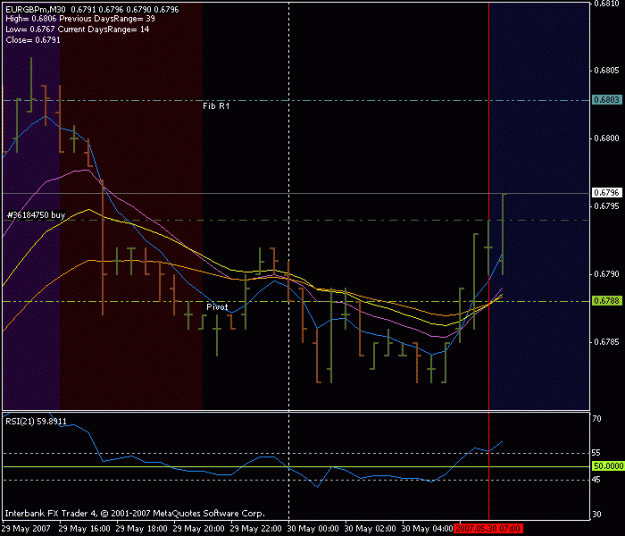Select the Fib R1 level label

(x=216, y=106)
